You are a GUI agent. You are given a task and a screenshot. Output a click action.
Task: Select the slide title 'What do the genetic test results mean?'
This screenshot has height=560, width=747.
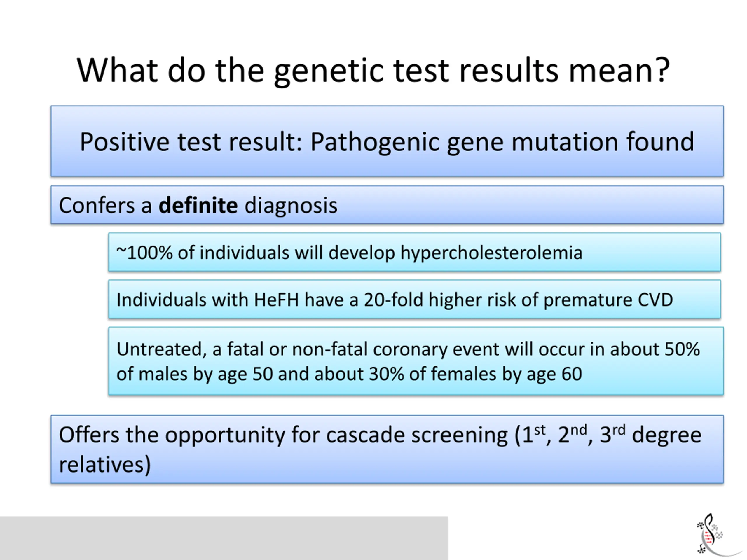point(373,70)
